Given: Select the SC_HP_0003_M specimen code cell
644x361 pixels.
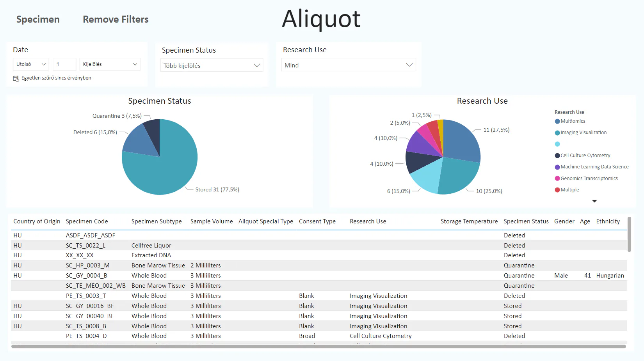Looking at the screenshot, I should point(88,265).
